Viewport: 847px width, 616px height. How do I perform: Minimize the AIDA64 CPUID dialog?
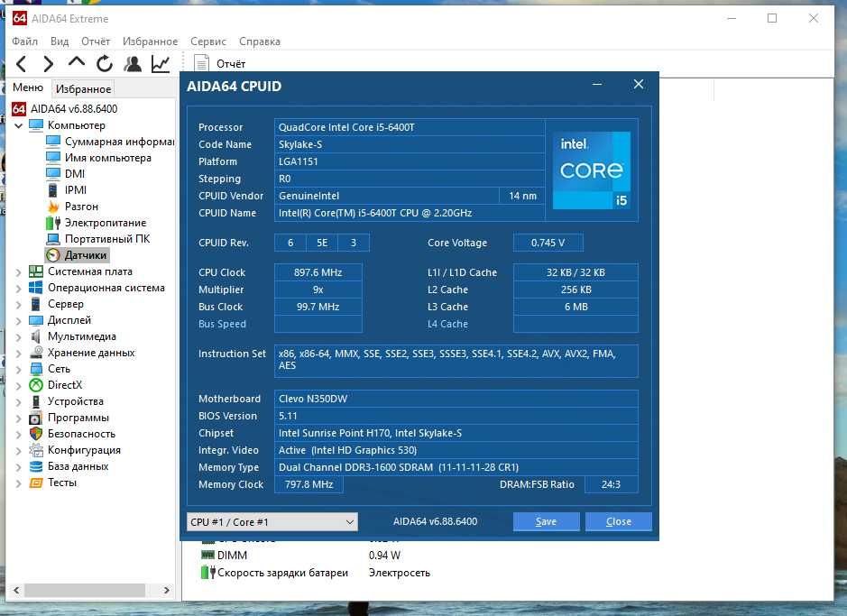[597, 84]
